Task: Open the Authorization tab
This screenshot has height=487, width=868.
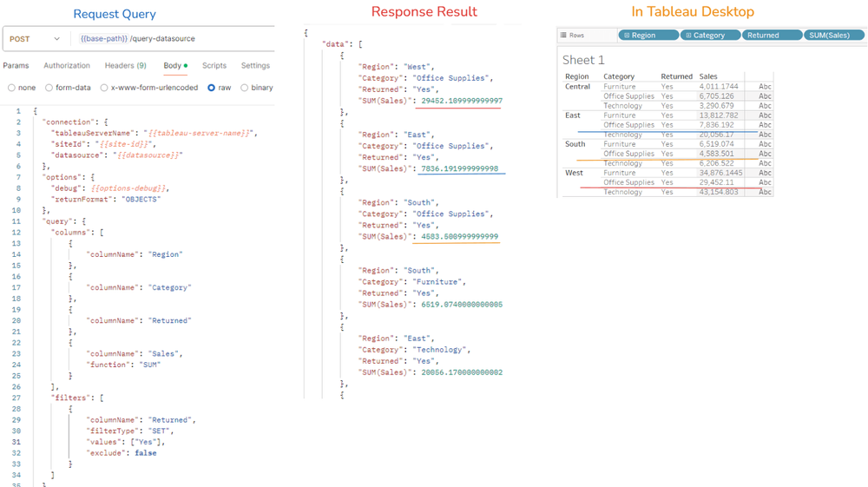Action: click(x=67, y=65)
